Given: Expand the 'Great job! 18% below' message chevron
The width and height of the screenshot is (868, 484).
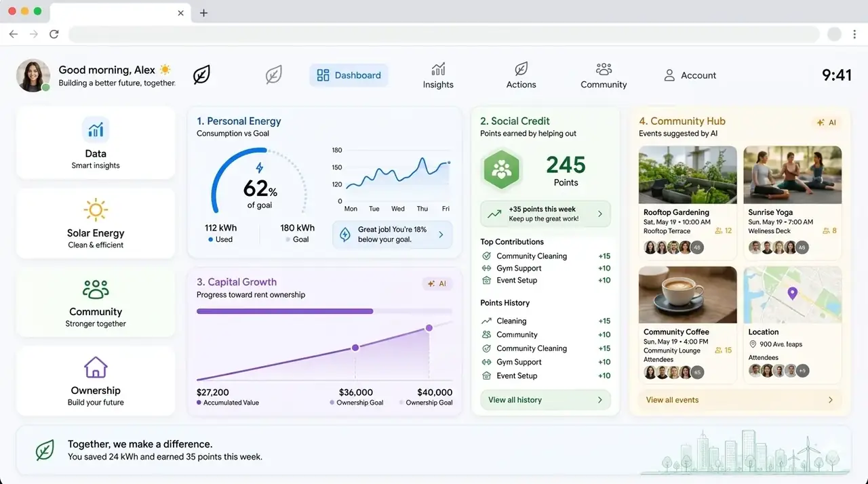Looking at the screenshot, I should (x=441, y=235).
